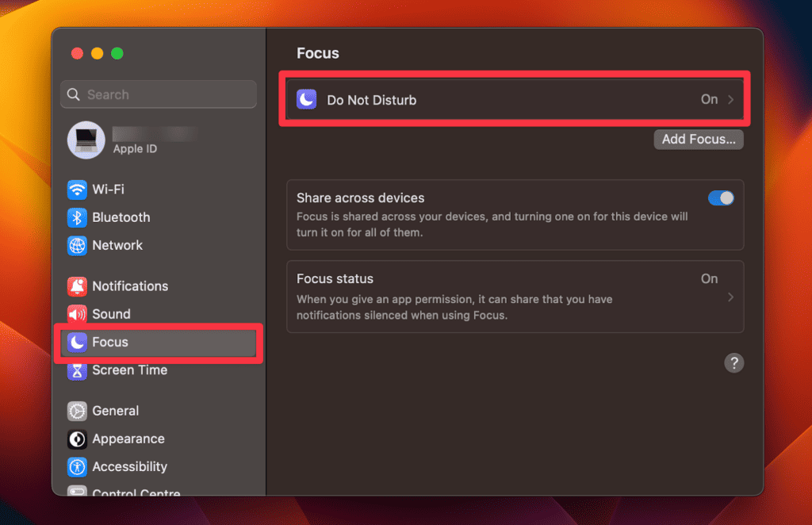Click Focus status On value

tap(709, 278)
